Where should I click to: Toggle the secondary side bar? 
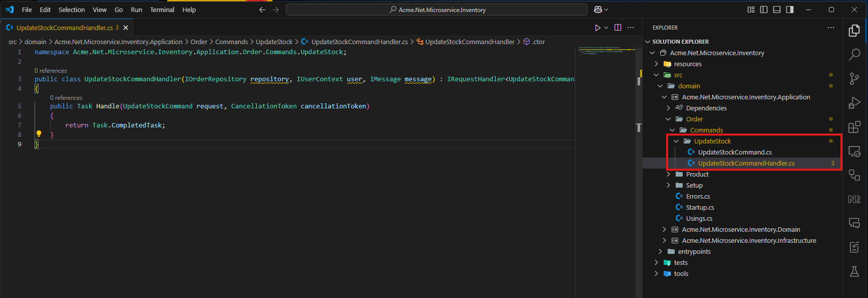coord(790,10)
